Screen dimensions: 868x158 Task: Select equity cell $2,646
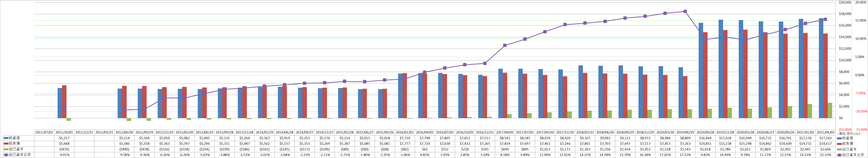point(825,149)
